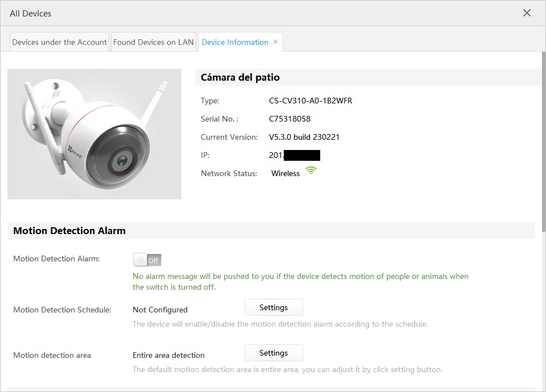Open Settings for Motion detection area

point(274,353)
